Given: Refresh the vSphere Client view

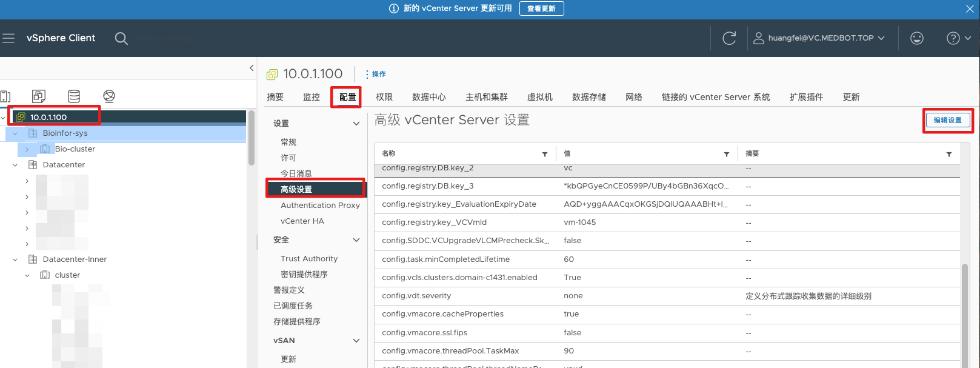Looking at the screenshot, I should click(729, 38).
